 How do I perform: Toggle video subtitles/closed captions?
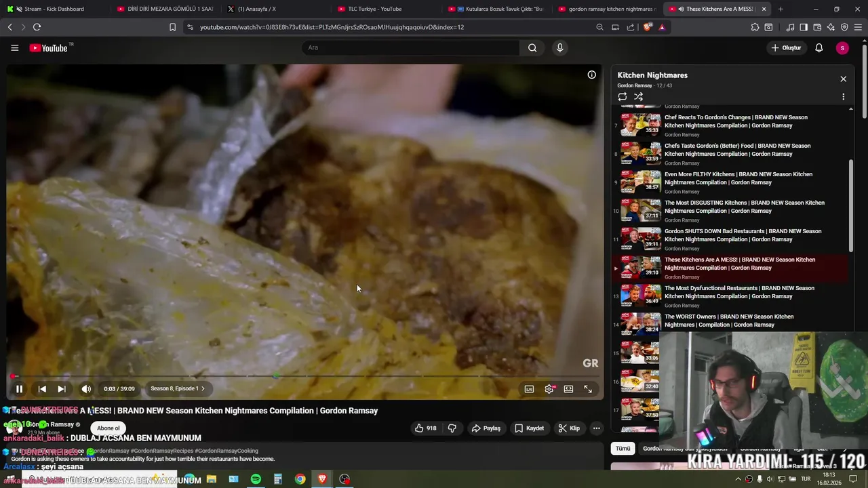click(x=529, y=389)
